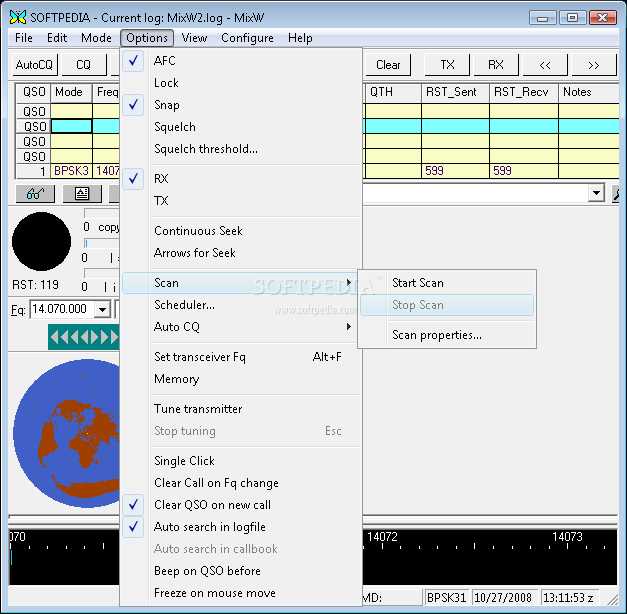Image resolution: width=627 pixels, height=614 pixels.
Task: Toggle Auto search in logfile
Action: pos(241,527)
